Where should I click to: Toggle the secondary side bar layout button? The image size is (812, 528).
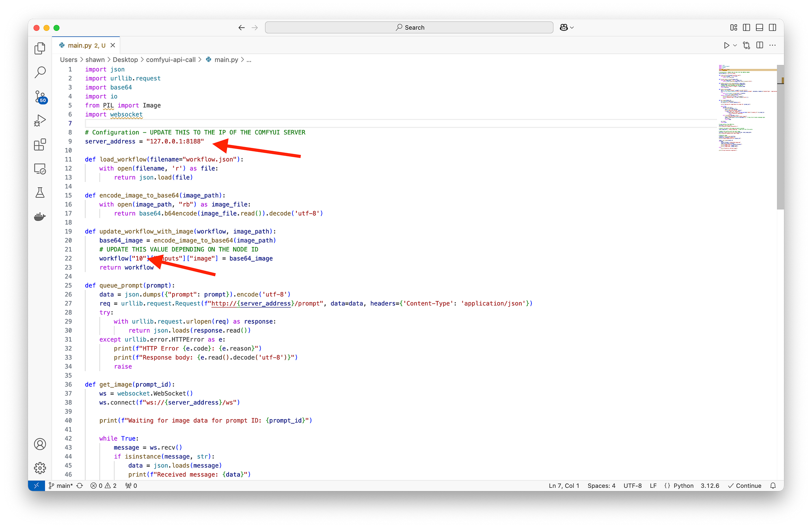tap(773, 28)
